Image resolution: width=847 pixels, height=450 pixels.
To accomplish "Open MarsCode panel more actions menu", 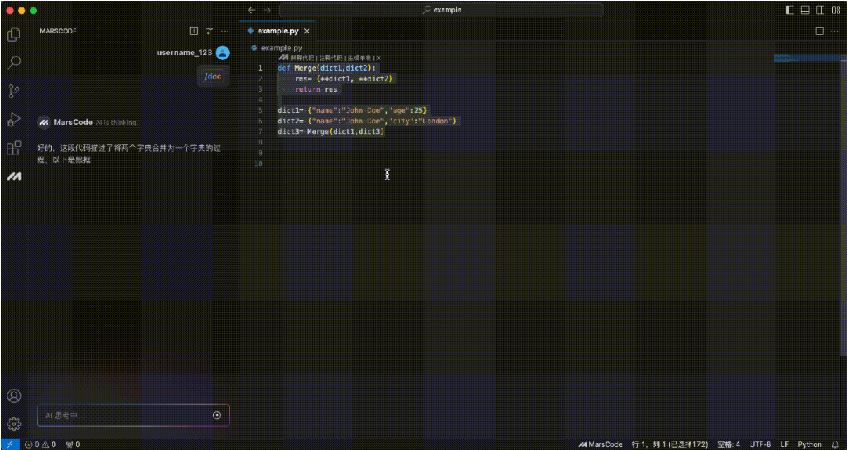I will click(223, 31).
